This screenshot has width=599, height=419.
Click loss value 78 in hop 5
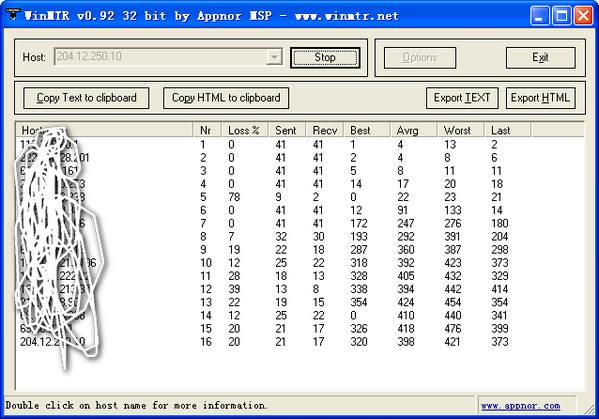tap(234, 197)
